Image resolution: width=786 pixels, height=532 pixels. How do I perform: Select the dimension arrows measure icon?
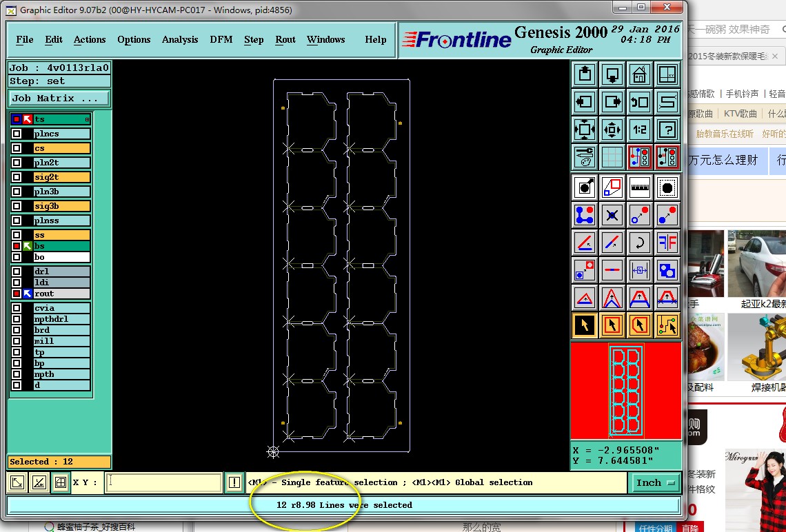(640, 271)
